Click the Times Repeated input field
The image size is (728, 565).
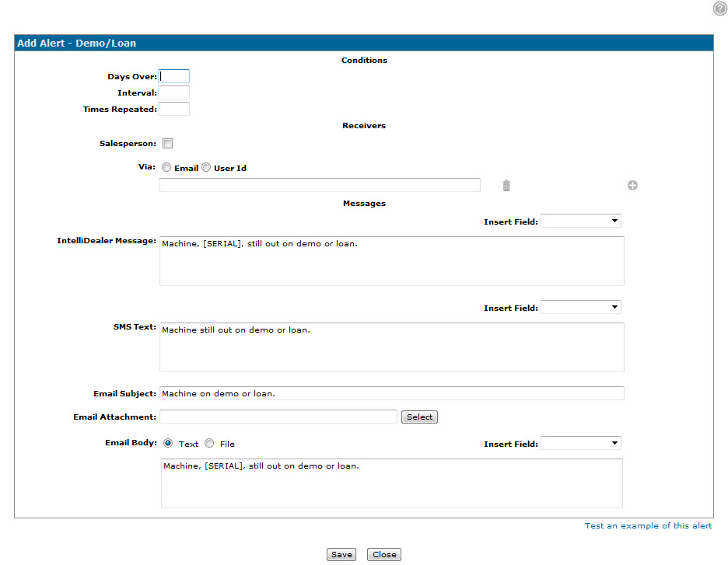(173, 109)
